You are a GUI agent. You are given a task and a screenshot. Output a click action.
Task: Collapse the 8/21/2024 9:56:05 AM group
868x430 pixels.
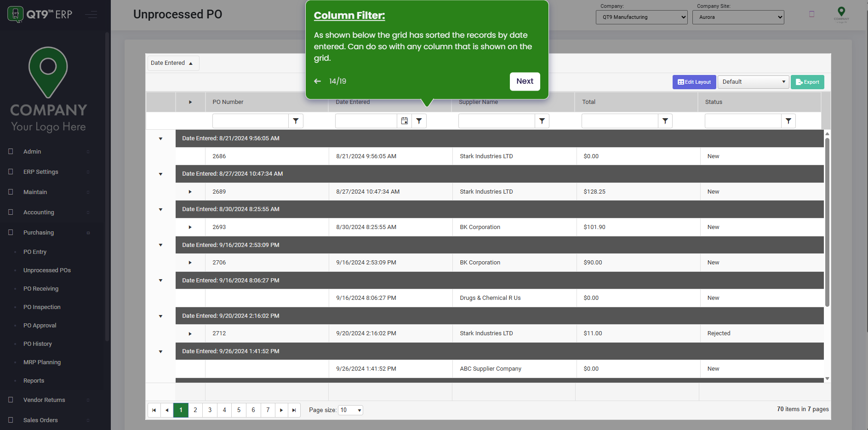coord(160,138)
